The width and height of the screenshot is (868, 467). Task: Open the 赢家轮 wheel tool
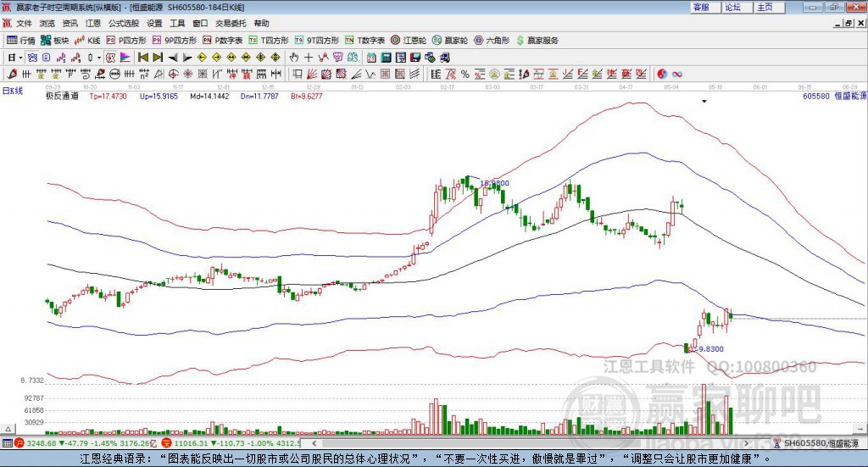(x=450, y=41)
